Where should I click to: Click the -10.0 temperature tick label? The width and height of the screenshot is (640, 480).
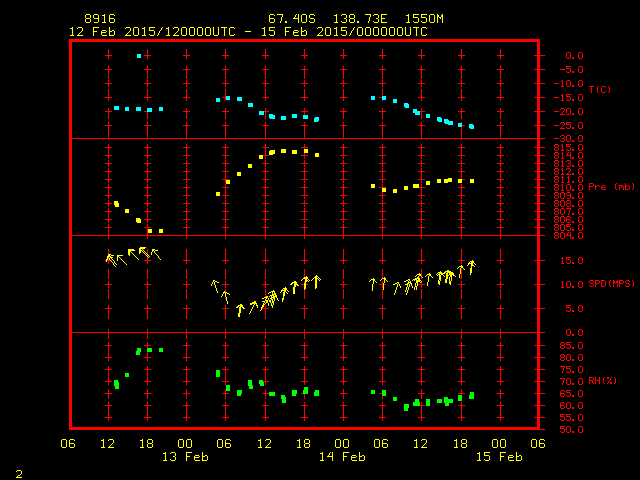point(569,84)
